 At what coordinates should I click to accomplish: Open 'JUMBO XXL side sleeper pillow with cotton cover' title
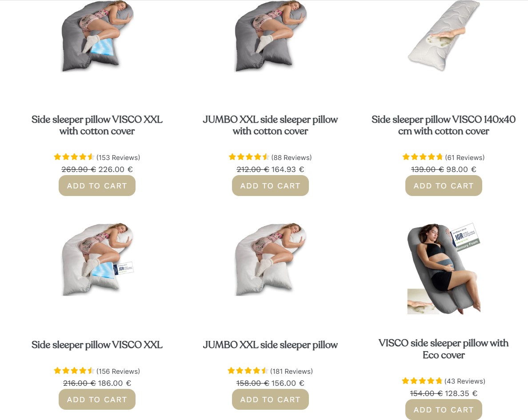click(270, 125)
